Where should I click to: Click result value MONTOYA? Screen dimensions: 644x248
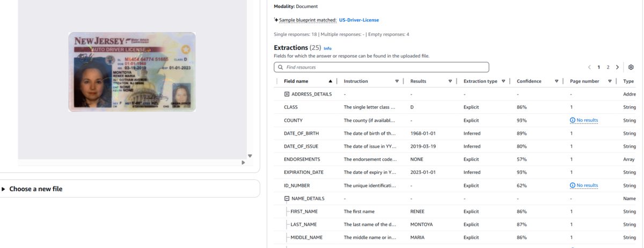421,224
